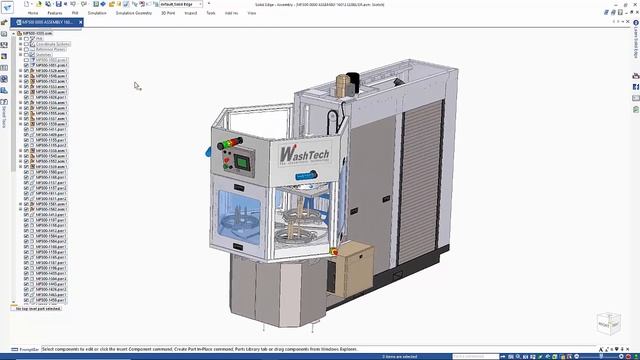This screenshot has height=360, width=640.
Task: Open the Solid Edge application button menu
Action: pyautogui.click(x=7, y=7)
